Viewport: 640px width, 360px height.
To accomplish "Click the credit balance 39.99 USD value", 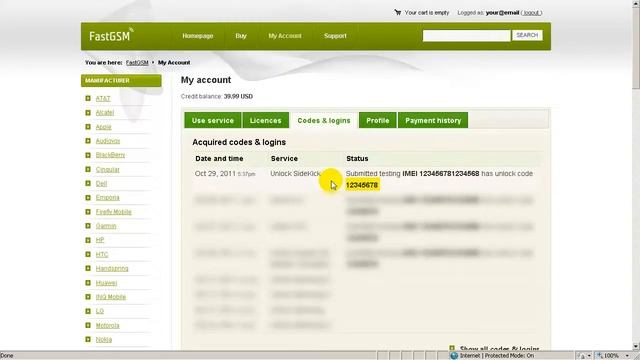I will 238,96.
